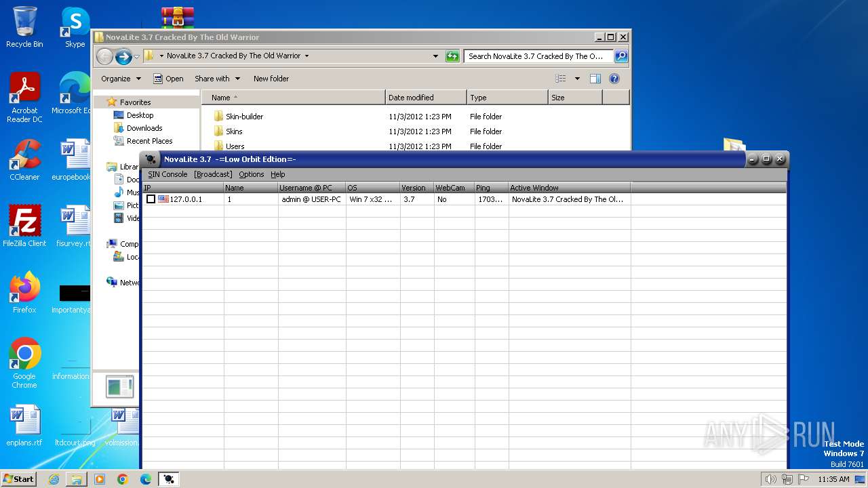Expand the Share with dropdown
This screenshot has width=868, height=488.
[x=217, y=79]
